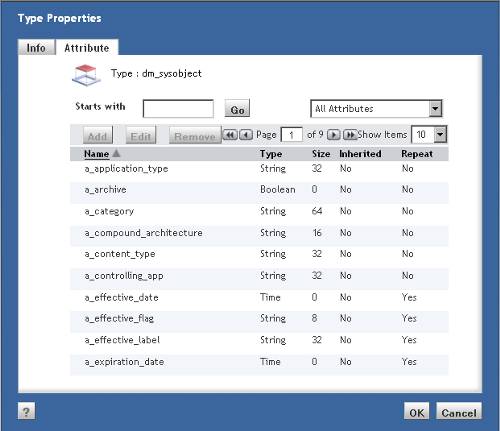Click the Type Properties dialog title
This screenshot has height=431, width=500.
pos(59,18)
